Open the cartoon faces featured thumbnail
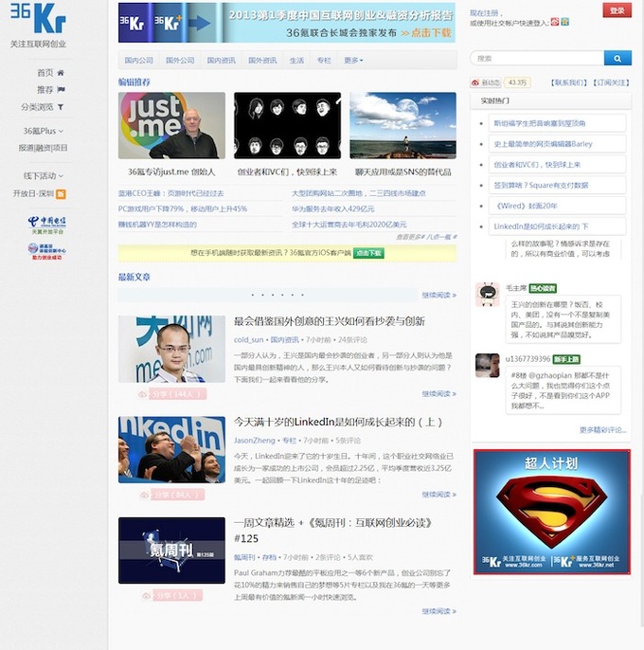This screenshot has height=650, width=644. click(x=287, y=126)
